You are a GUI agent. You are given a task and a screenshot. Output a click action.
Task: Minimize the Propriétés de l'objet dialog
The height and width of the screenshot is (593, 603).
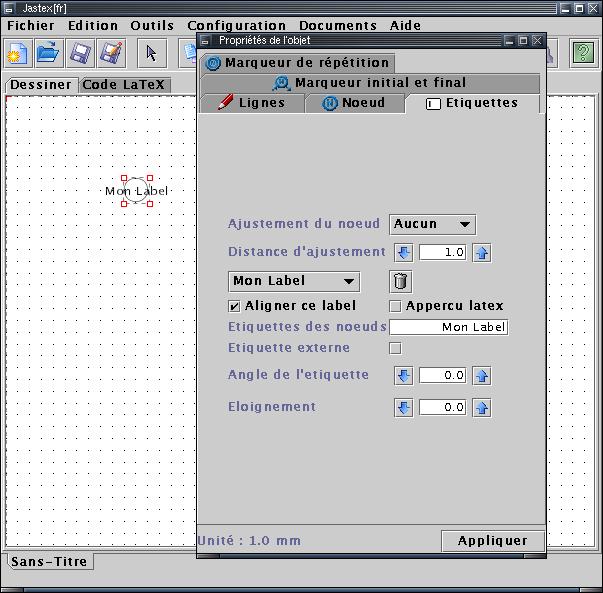tap(509, 40)
